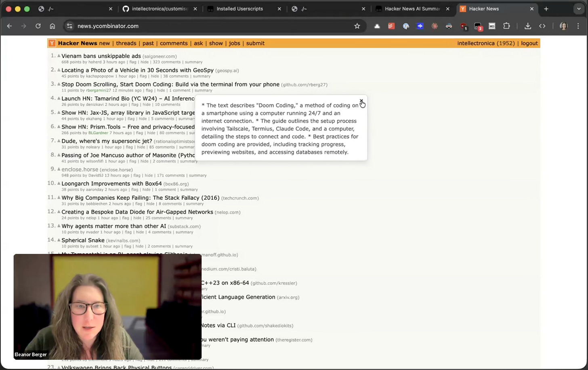The height and width of the screenshot is (370, 588).
Task: Open the Vienam bans unskippable ads story
Action: pos(101,56)
